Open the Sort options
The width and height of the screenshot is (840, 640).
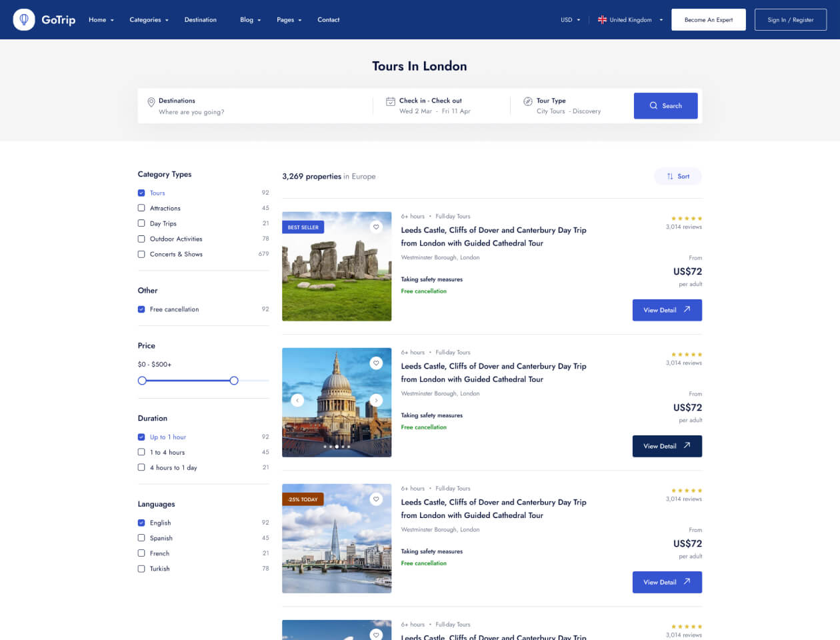(678, 177)
